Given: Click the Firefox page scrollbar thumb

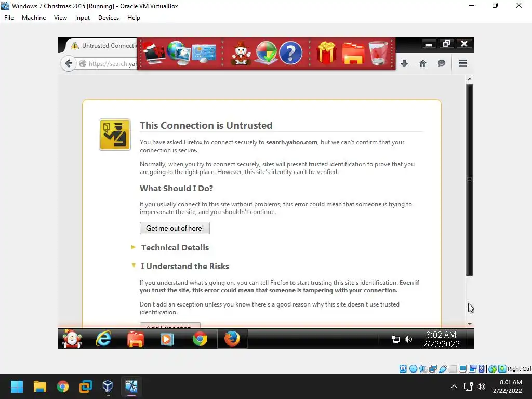Looking at the screenshot, I should pyautogui.click(x=469, y=180).
